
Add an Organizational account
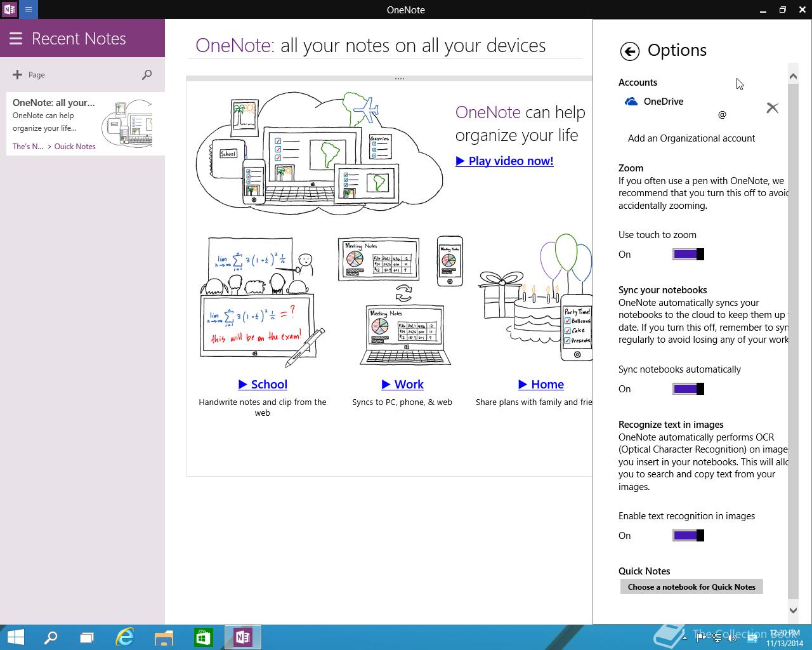click(x=691, y=138)
